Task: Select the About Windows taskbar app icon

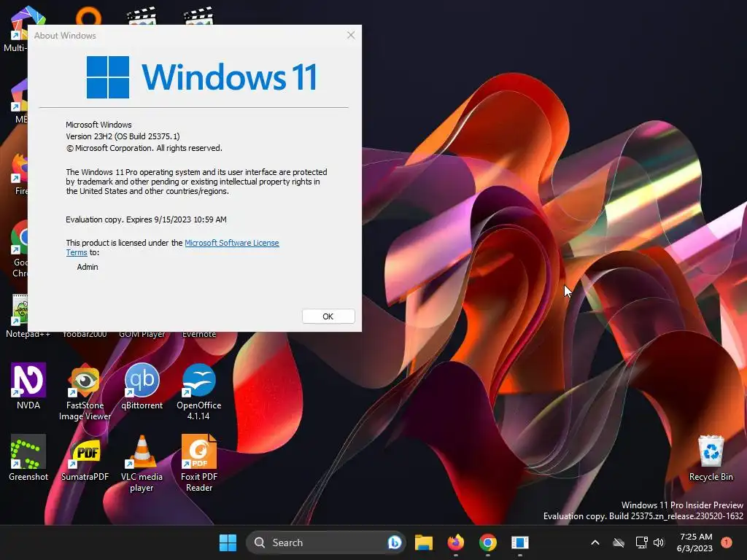Action: coord(519,542)
